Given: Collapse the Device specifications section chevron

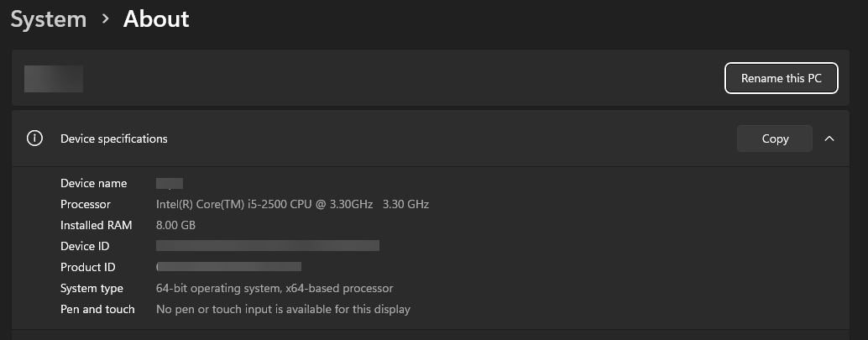Looking at the screenshot, I should [x=829, y=139].
